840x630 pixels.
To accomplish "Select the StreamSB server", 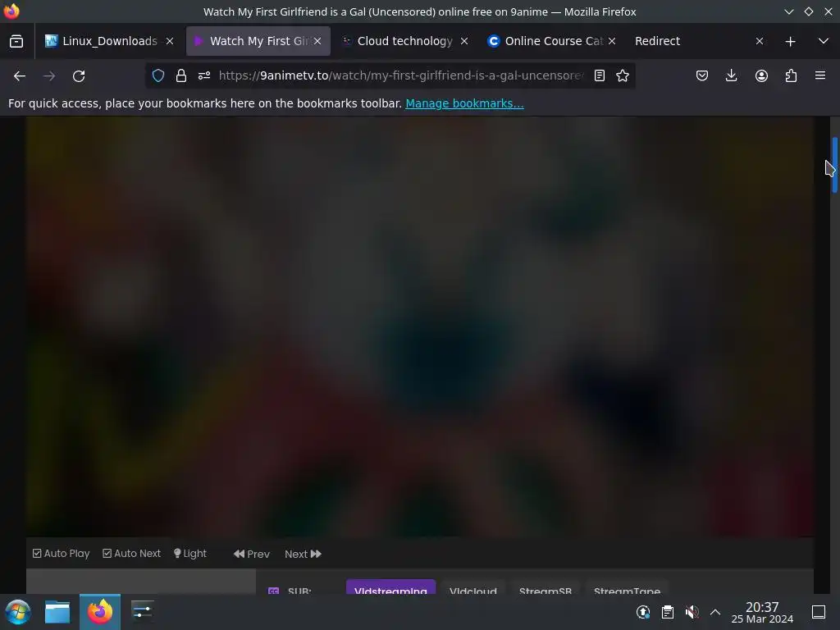I will (x=546, y=587).
